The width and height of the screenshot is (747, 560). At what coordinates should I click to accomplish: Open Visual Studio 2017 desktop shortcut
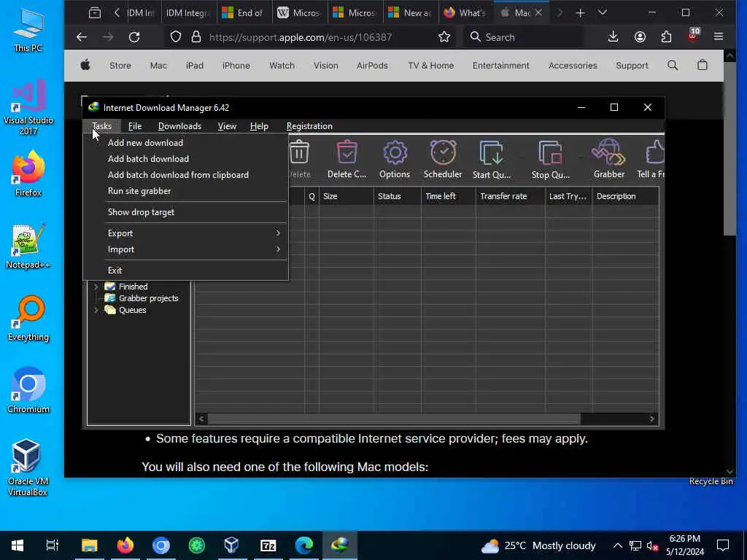28,107
